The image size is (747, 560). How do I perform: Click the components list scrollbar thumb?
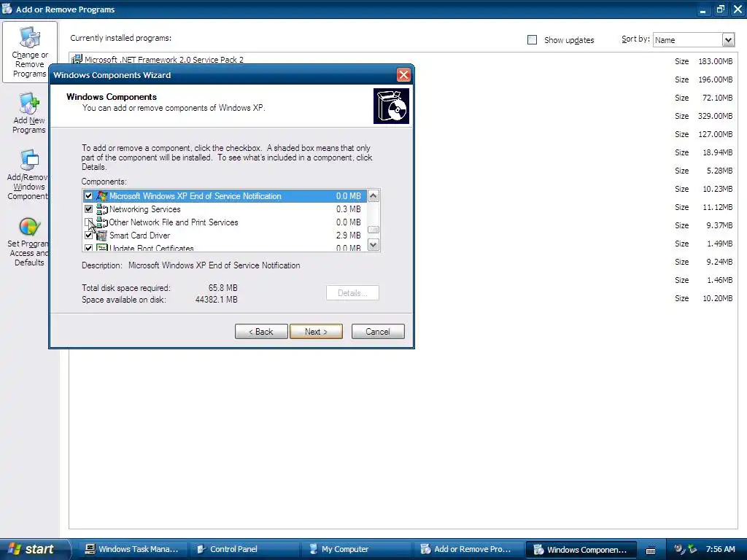coord(373,230)
